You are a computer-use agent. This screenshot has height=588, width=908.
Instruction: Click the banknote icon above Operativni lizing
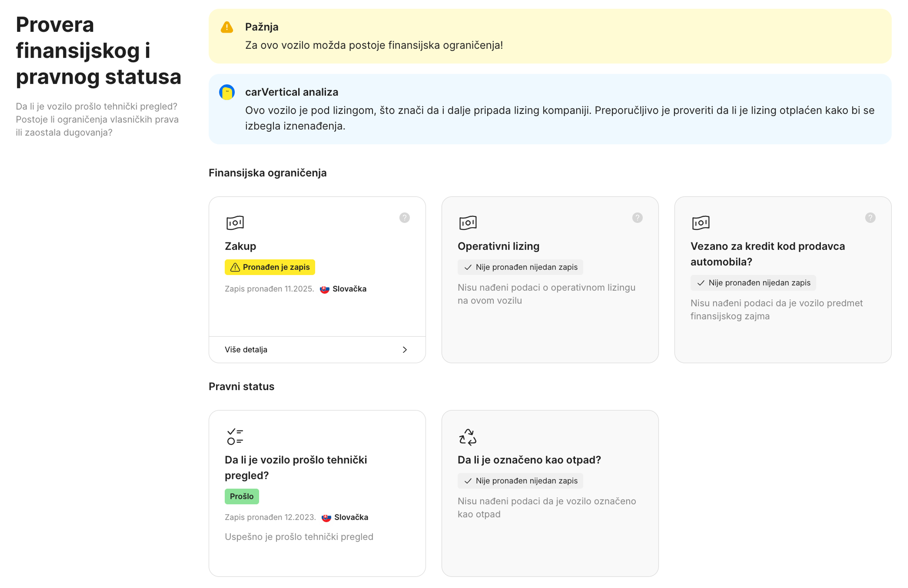[468, 223]
